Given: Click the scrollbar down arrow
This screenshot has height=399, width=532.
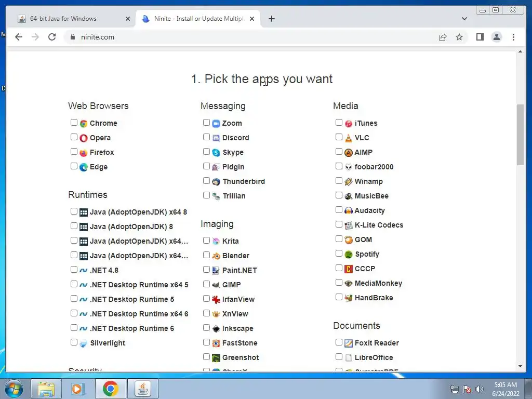Looking at the screenshot, I should click(x=520, y=366).
